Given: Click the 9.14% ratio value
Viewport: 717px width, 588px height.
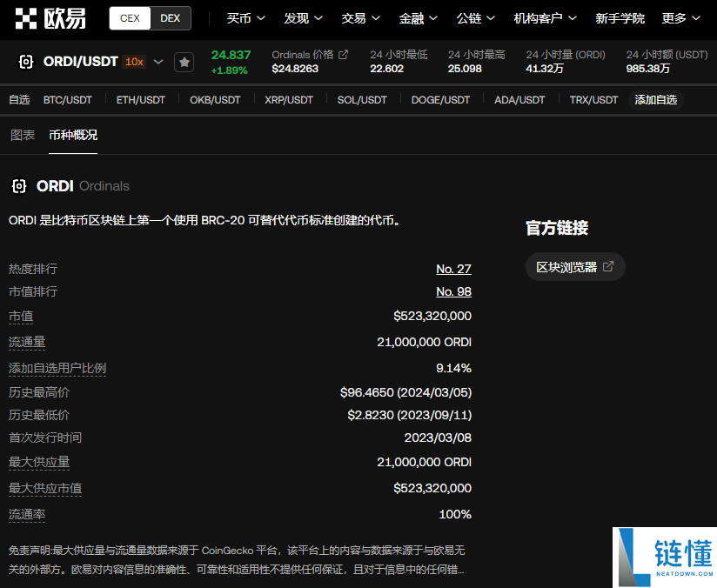Looking at the screenshot, I should point(453,368).
